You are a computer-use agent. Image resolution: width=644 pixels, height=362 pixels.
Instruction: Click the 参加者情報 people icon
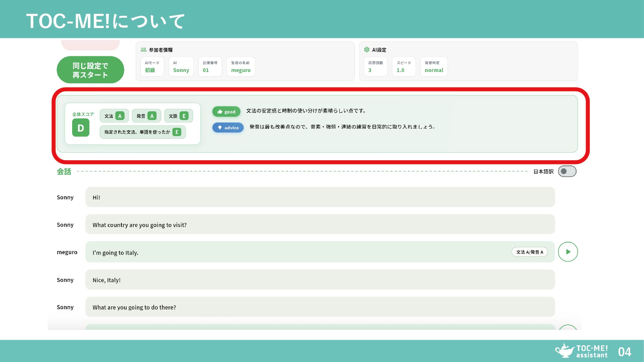pyautogui.click(x=144, y=50)
